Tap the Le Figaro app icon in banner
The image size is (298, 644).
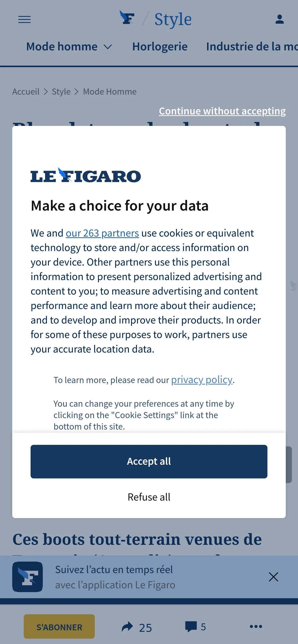(28, 577)
